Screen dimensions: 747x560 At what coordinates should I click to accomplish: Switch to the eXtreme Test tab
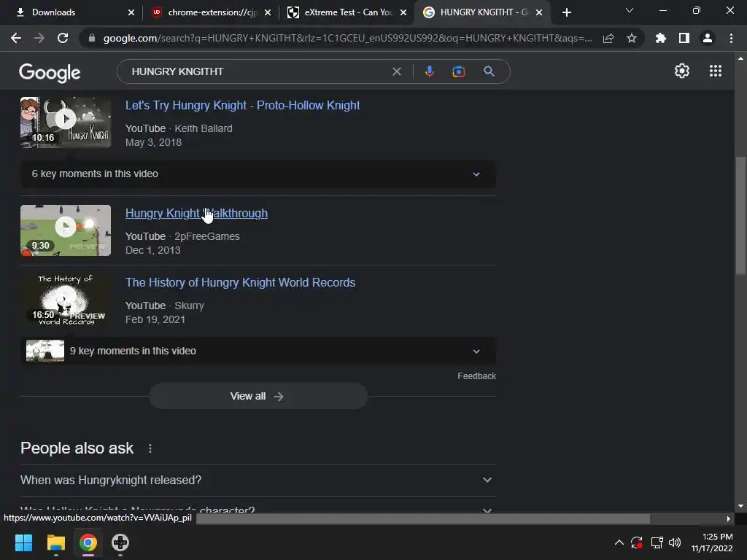click(x=346, y=12)
